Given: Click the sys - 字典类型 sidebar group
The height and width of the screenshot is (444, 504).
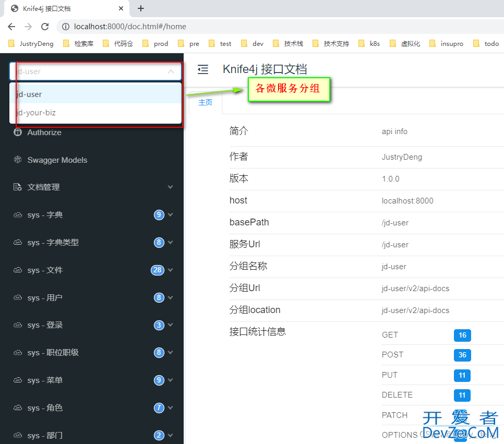Looking at the screenshot, I should [92, 243].
